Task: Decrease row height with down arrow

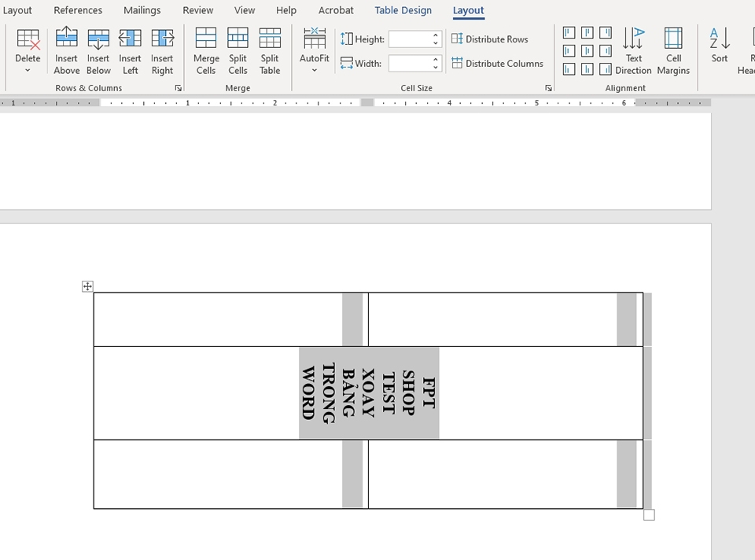Action: point(435,43)
